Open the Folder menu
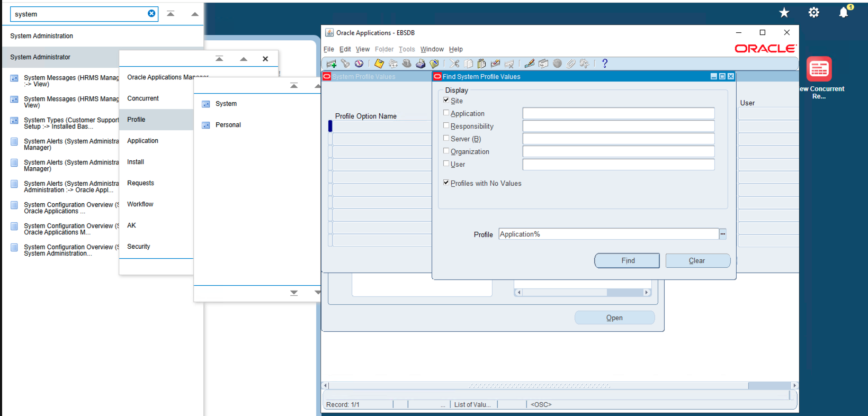The image size is (868, 416). [384, 49]
